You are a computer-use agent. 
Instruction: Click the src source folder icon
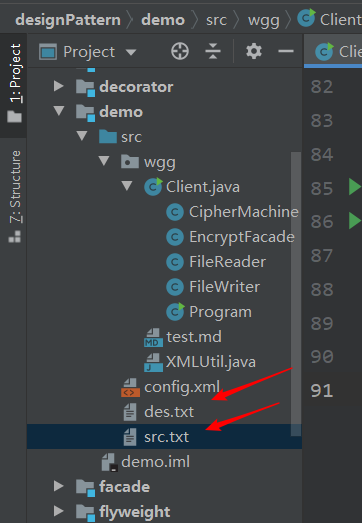click(x=108, y=137)
